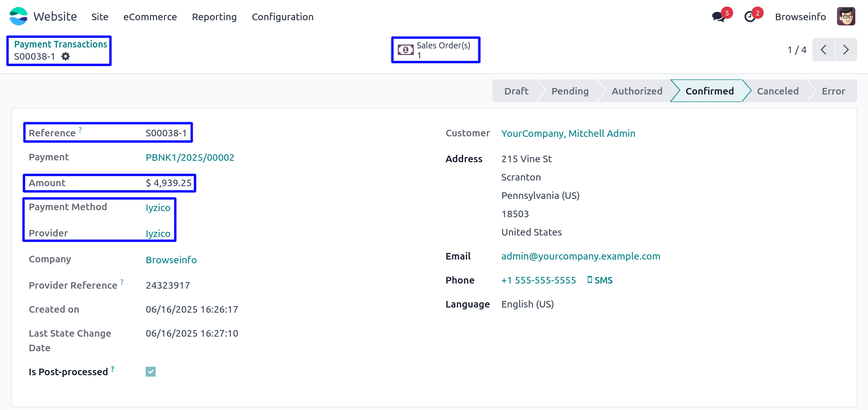
Task: Go to previous record arrow
Action: [x=823, y=50]
